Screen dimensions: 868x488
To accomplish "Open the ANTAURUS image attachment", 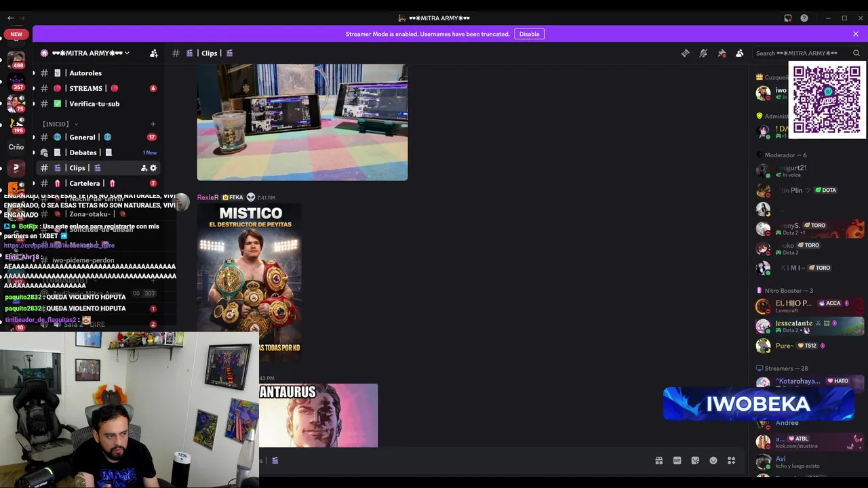I will pos(318,415).
